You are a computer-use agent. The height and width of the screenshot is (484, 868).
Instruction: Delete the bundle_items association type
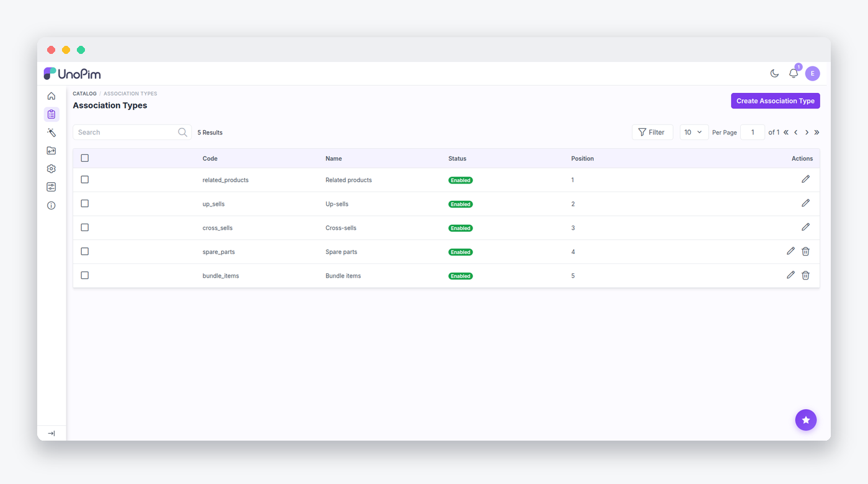tap(805, 275)
